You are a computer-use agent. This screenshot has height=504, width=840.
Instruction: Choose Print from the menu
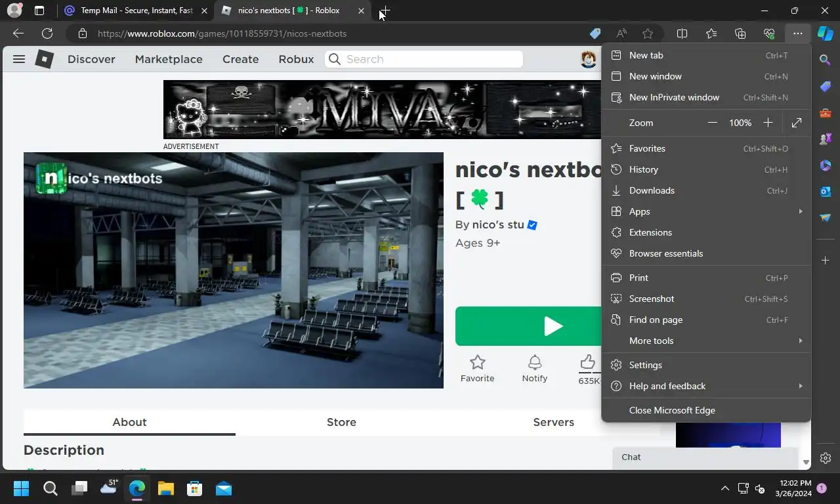[x=706, y=278]
